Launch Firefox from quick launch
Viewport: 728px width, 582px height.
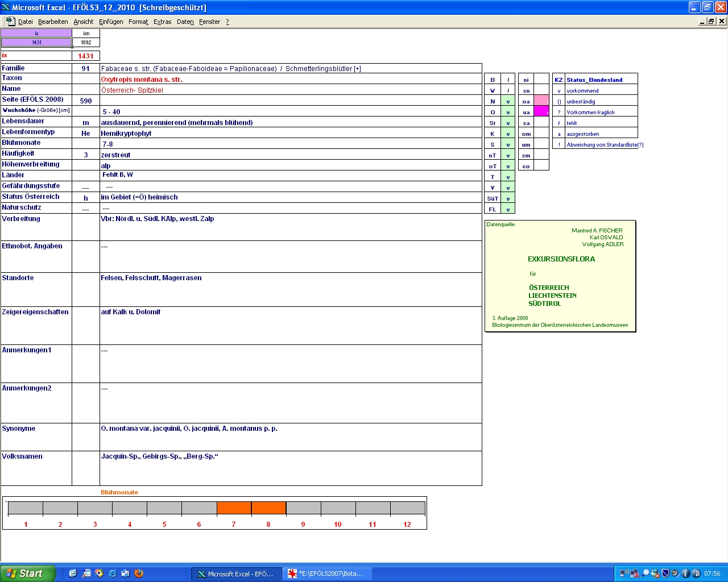click(138, 573)
